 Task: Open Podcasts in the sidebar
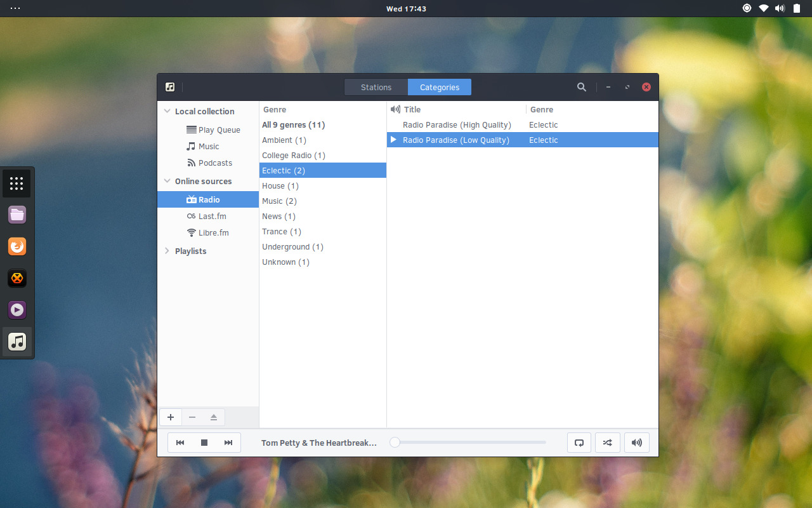(x=209, y=163)
